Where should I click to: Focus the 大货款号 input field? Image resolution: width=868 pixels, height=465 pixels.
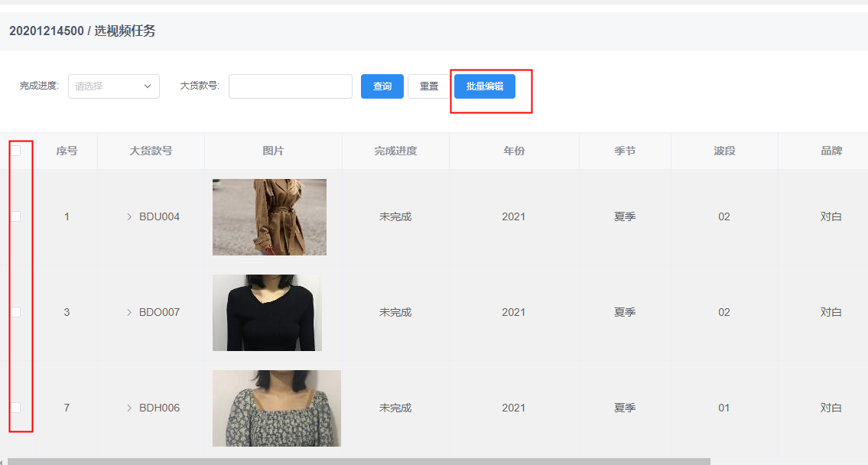(290, 86)
